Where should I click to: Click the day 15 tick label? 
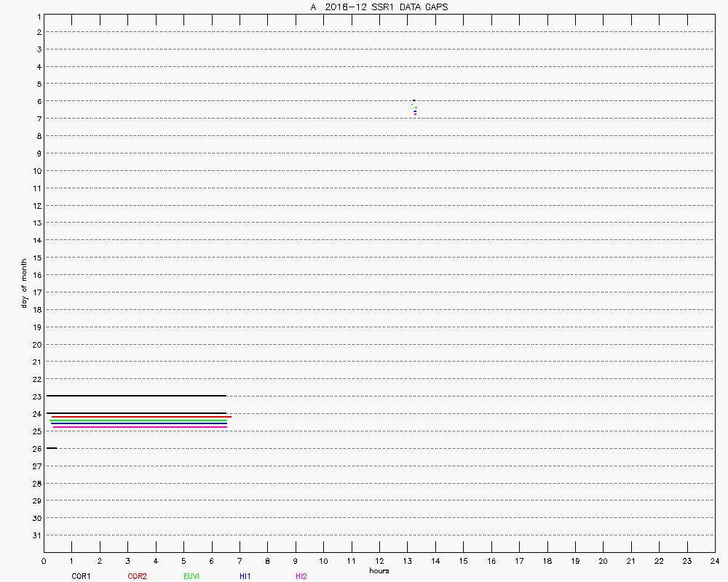tap(36, 258)
